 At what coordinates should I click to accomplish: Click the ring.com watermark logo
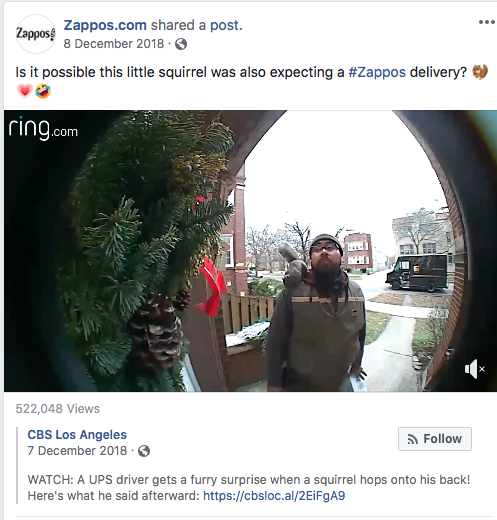[43, 128]
